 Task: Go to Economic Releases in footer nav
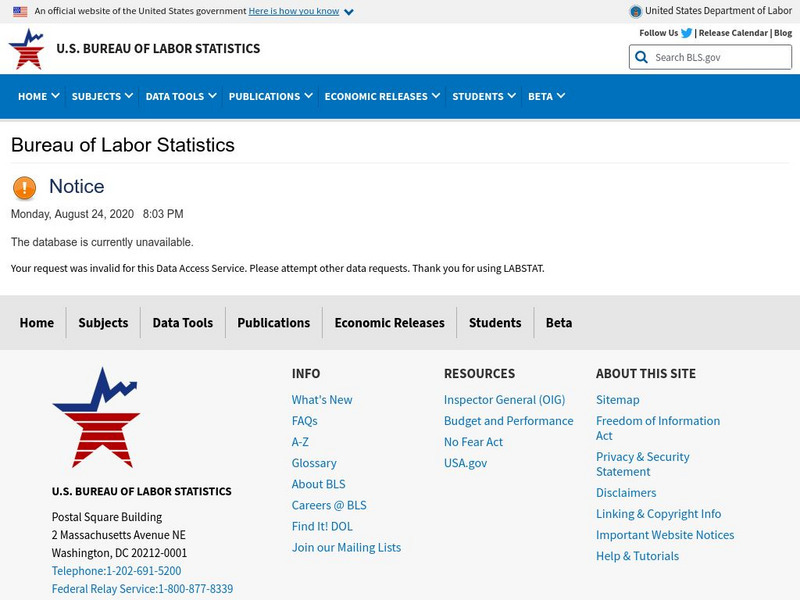pos(389,323)
